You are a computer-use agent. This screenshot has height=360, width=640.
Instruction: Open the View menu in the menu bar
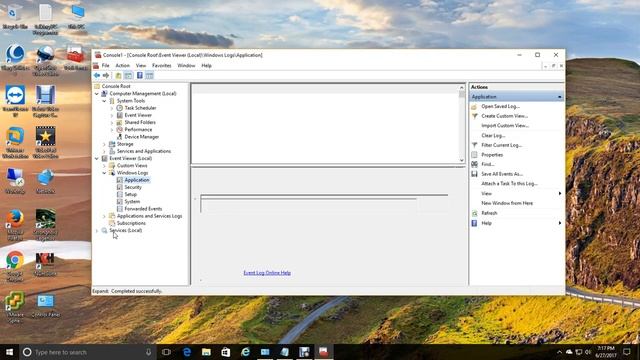[141, 65]
